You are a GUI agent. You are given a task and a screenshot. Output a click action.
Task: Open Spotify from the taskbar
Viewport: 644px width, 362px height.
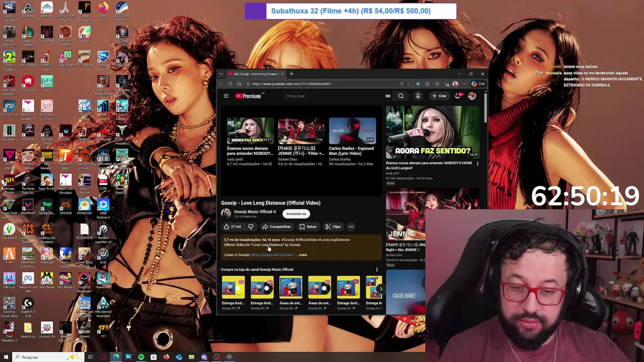click(x=141, y=357)
